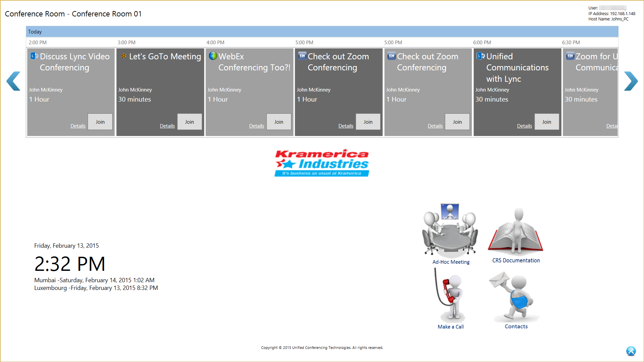Click Let's GoTo Meeting title

click(x=165, y=56)
